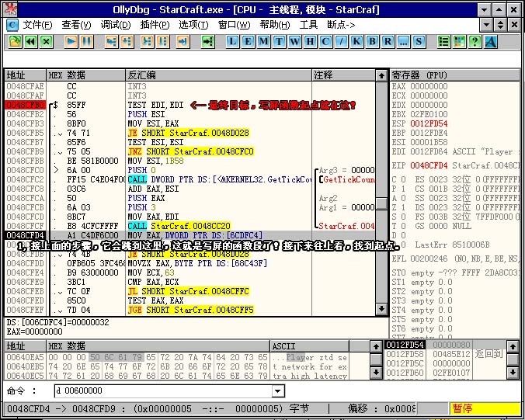Screen dimensions: 525x420
Task: Open Breakpoints window with B button
Action: point(372,42)
